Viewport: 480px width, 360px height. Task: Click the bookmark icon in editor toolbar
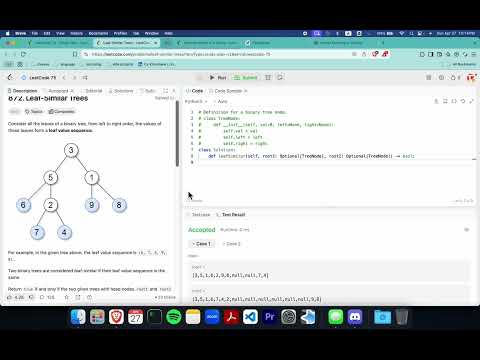445,101
